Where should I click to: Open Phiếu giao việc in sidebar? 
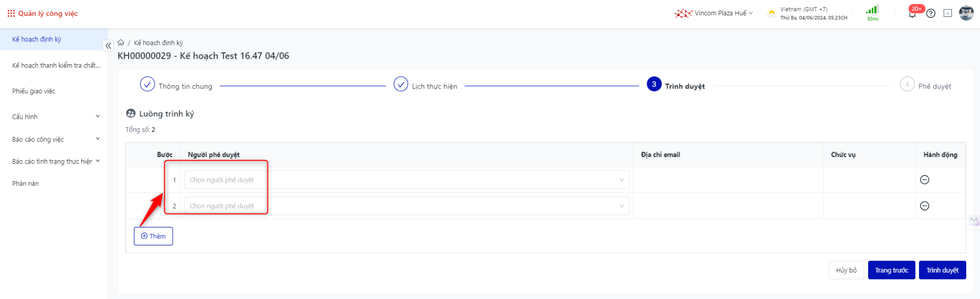34,91
